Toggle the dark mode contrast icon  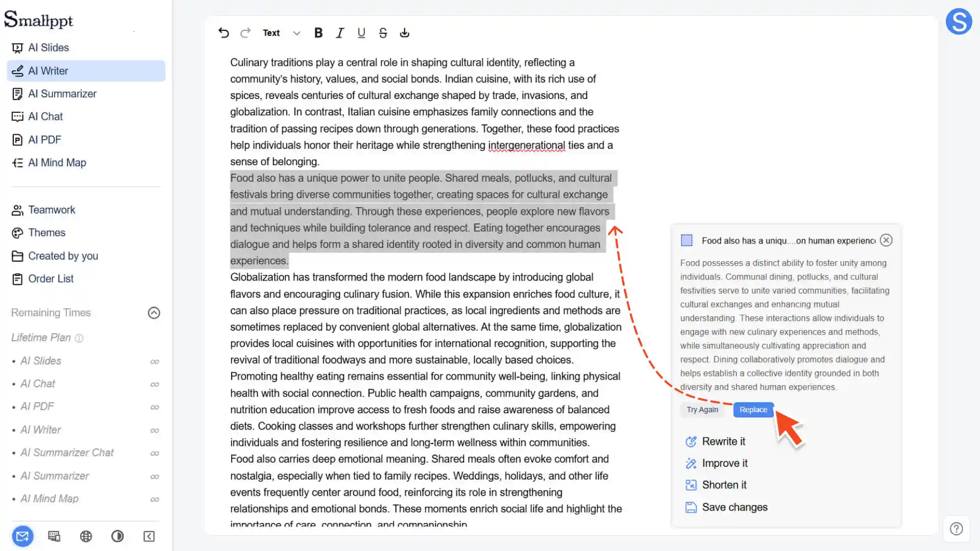pos(117,536)
